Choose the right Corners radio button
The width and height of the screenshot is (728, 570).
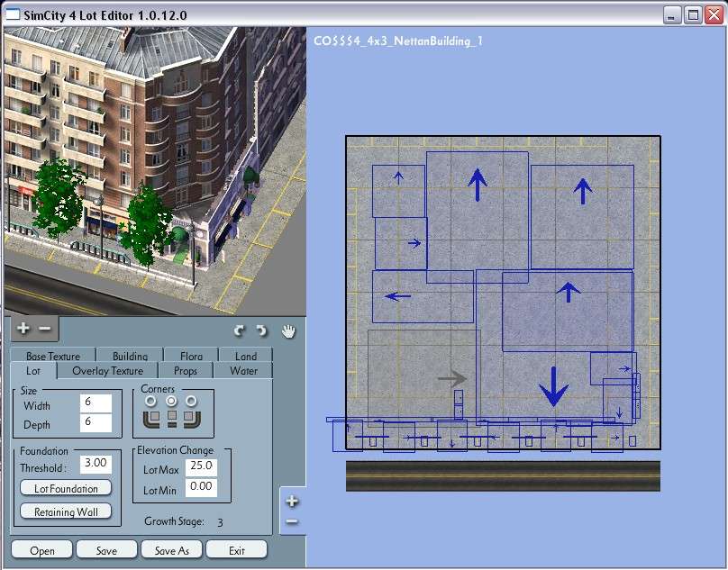[191, 400]
